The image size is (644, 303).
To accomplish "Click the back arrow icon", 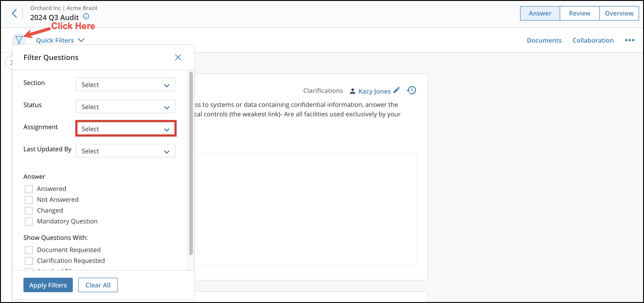I will coord(14,13).
